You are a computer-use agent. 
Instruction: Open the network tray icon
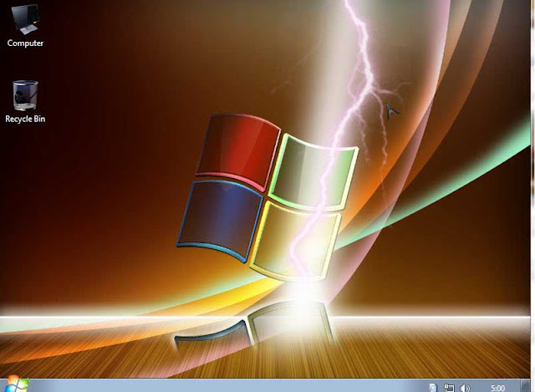(450, 388)
